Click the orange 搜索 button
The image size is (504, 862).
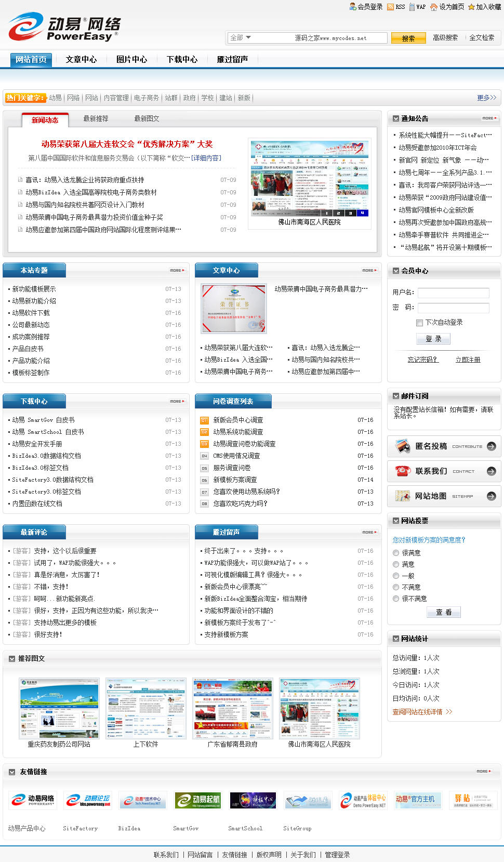[x=408, y=38]
